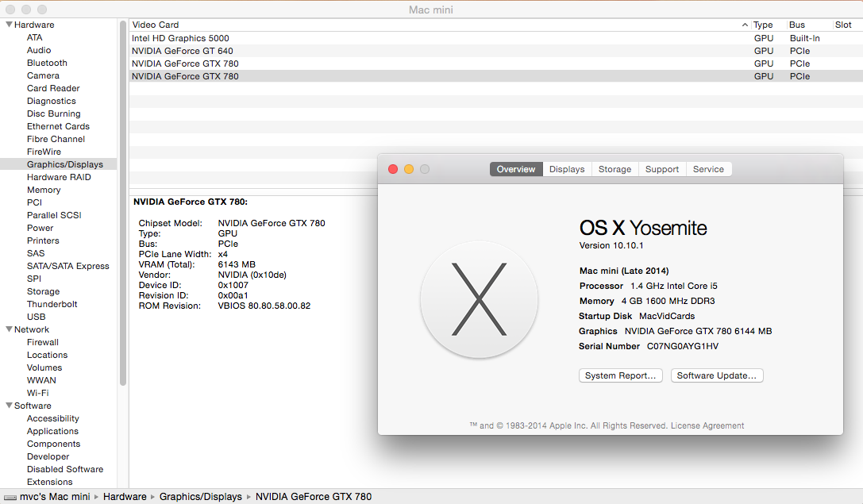Screen dimensions: 863x504
Task: Click the Slot column header
Action: (x=842, y=25)
